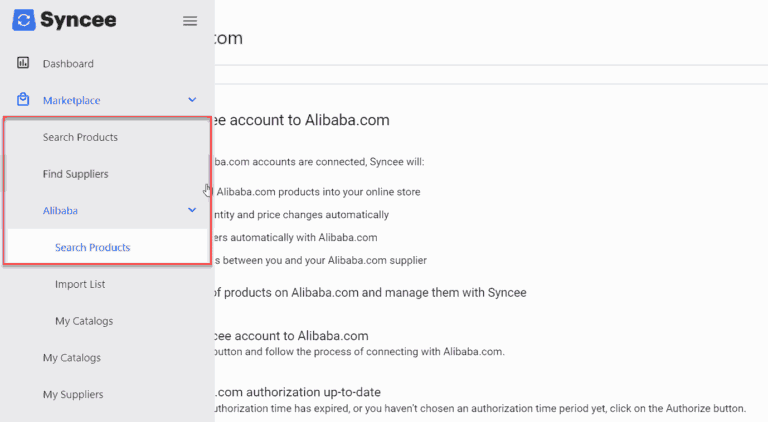Collapse the Marketplace section chevron

[192, 100]
